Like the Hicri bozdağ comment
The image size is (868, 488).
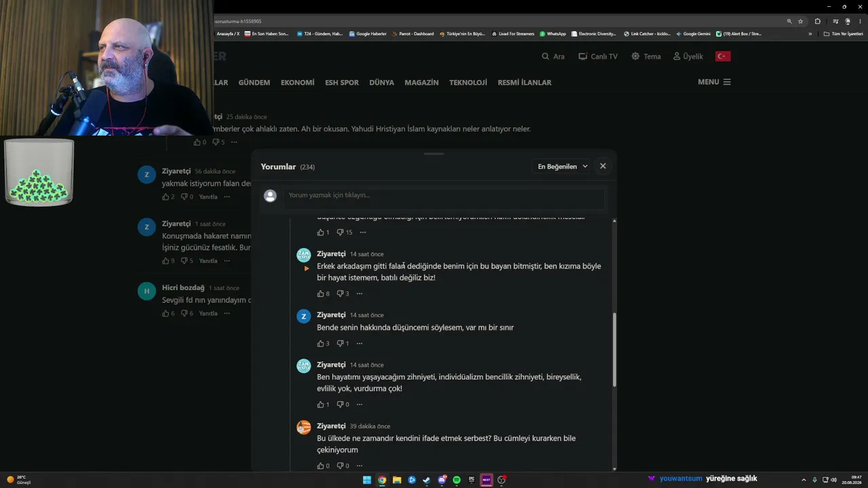click(x=165, y=313)
